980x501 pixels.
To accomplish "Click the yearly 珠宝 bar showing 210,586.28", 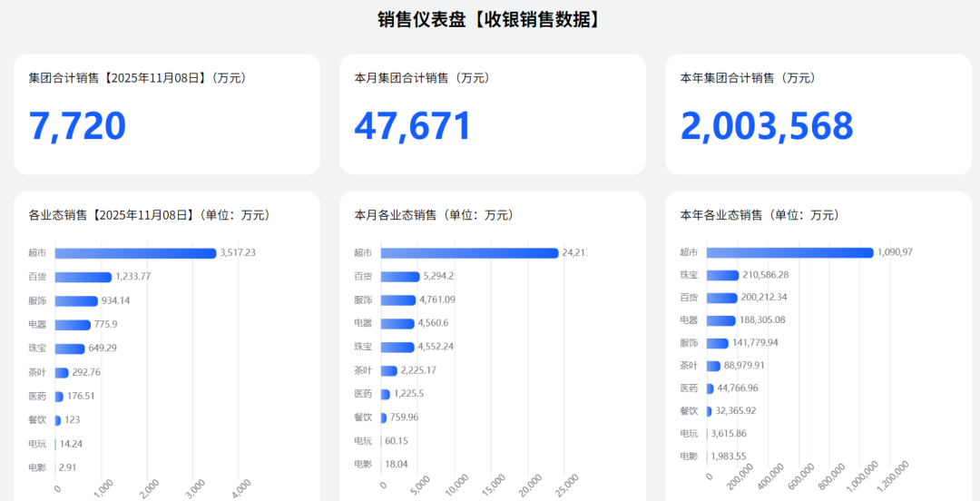I will coord(722,275).
